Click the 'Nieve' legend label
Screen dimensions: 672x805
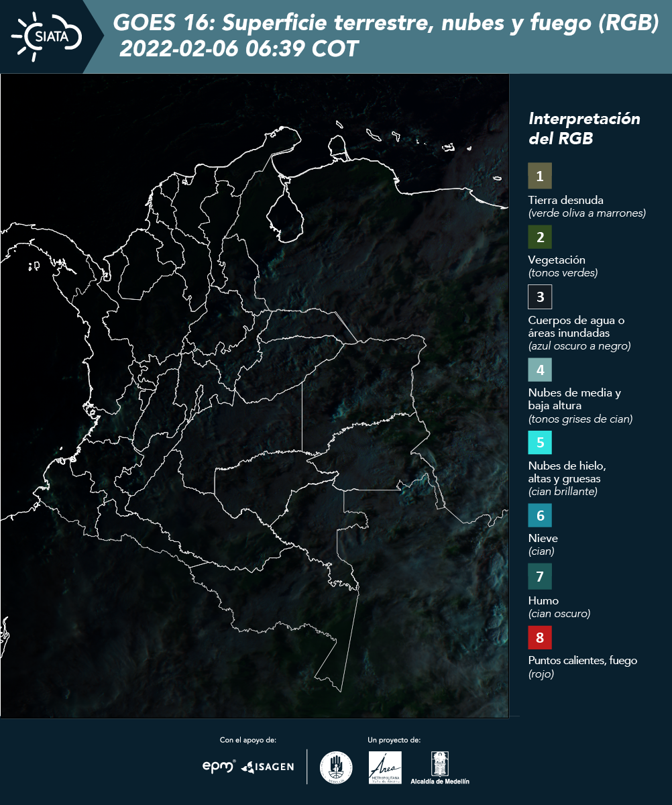tap(543, 538)
